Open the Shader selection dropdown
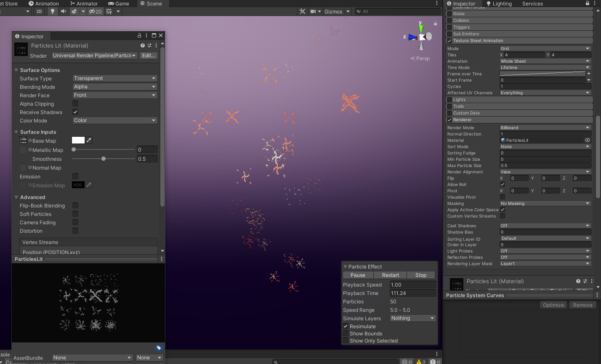 click(x=95, y=56)
